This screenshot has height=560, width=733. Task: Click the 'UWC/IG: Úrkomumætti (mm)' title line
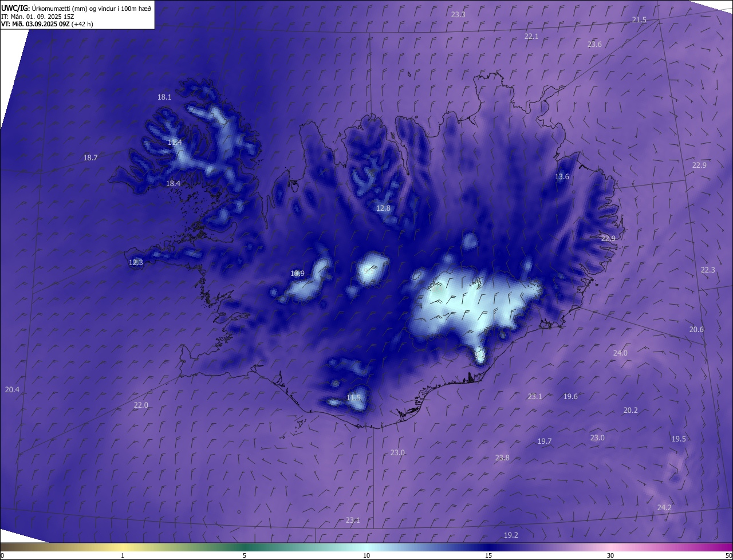tap(76, 8)
